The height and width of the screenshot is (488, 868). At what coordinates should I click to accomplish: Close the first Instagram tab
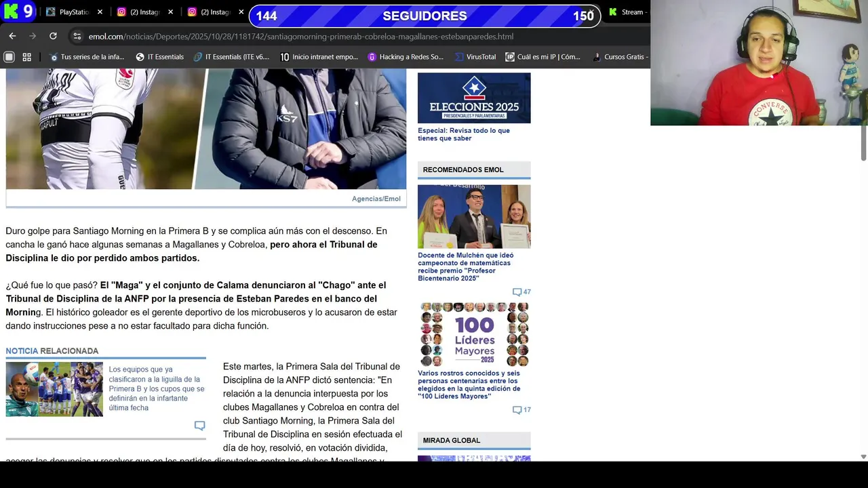170,12
